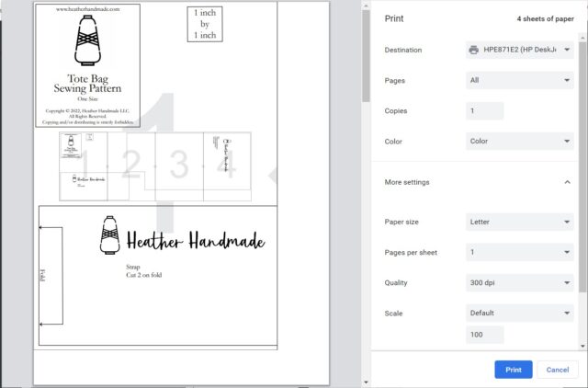Click the '4 sheets of paper' text
Screen dimensions: 588x388
pos(545,18)
